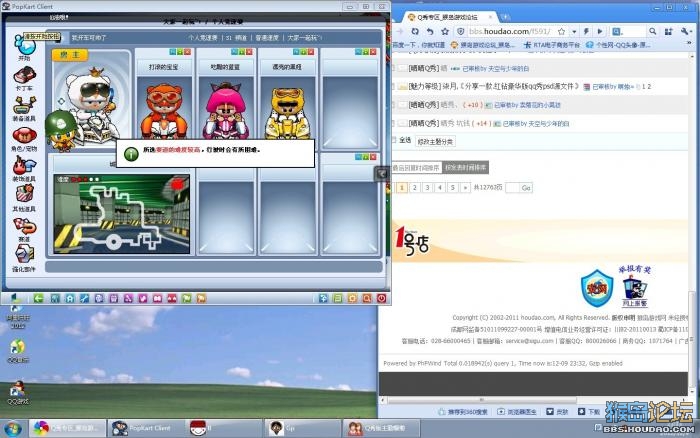
Task: Click the green info icon in message popup
Action: [131, 154]
